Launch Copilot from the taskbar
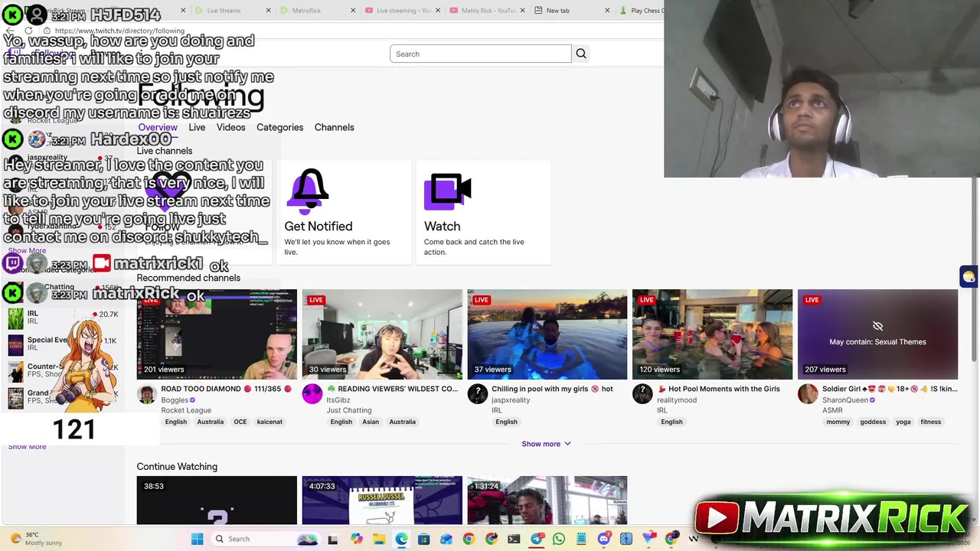 coord(356,539)
